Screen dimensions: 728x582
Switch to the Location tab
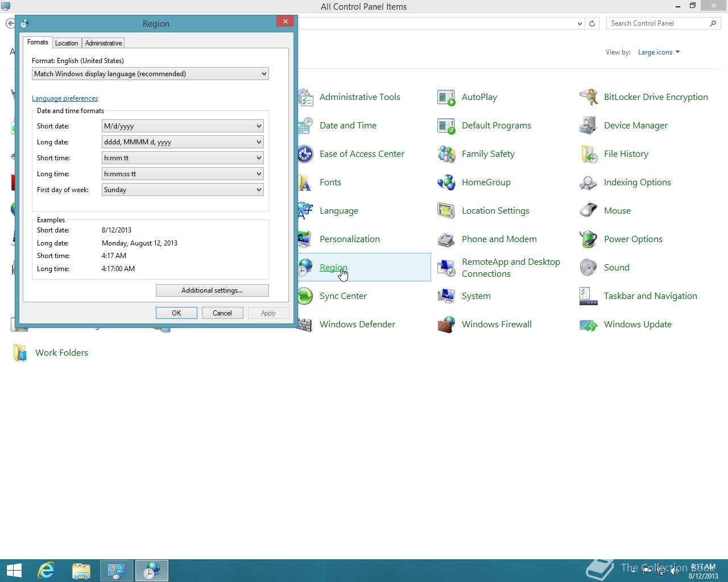coord(67,43)
